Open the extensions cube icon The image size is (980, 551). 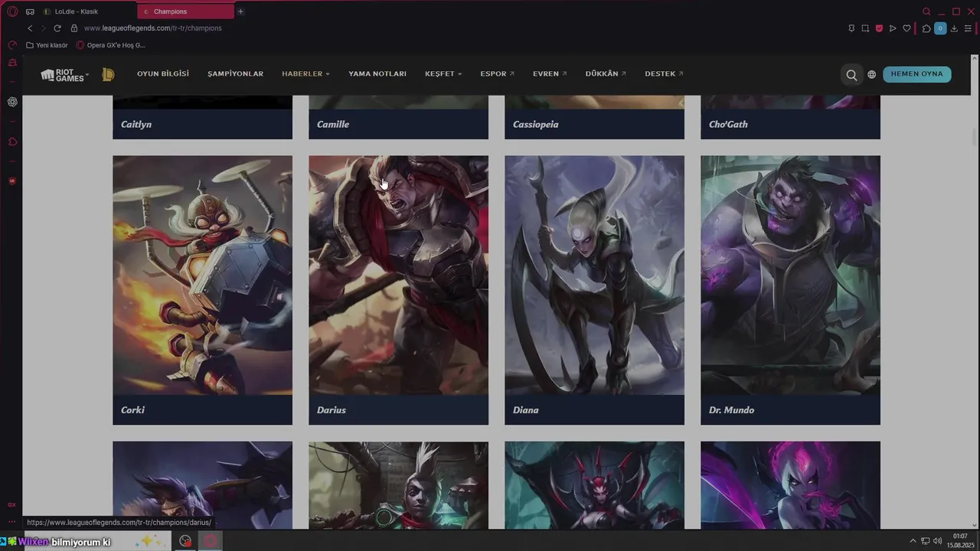[x=926, y=28]
